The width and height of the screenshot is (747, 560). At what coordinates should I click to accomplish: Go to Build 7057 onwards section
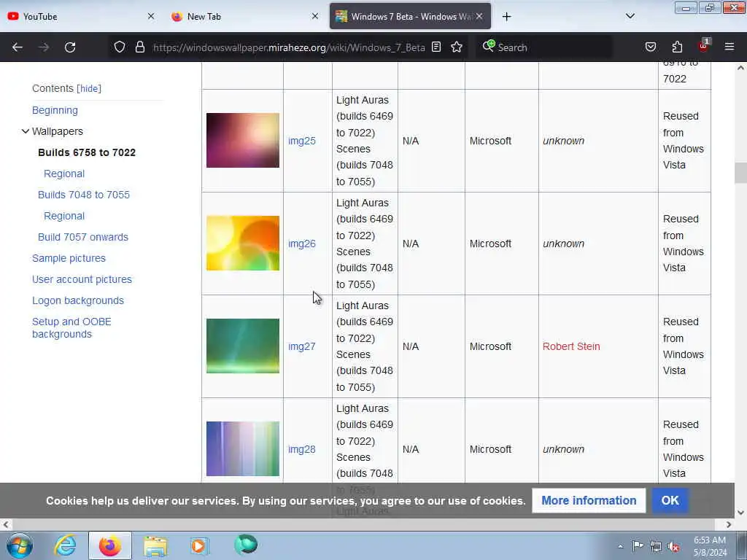click(x=83, y=237)
